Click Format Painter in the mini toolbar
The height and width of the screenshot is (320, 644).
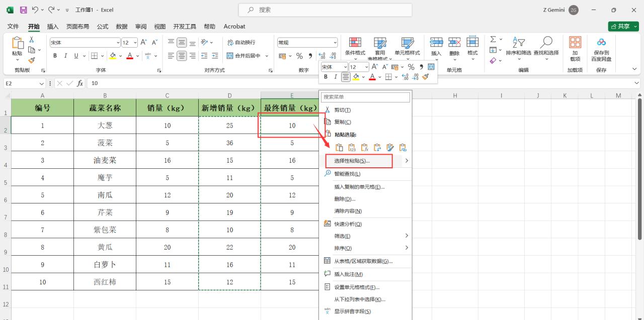(x=426, y=77)
